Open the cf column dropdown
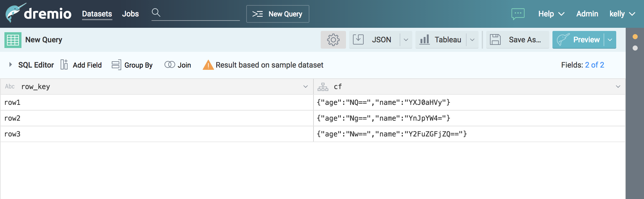 point(618,87)
